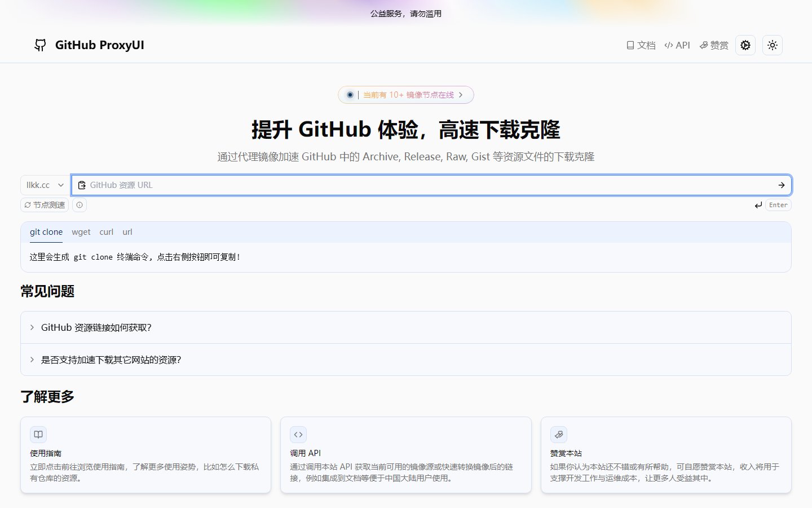This screenshot has height=508, width=812.
Task: Submit with the arrow icon in URL field
Action: point(782,185)
